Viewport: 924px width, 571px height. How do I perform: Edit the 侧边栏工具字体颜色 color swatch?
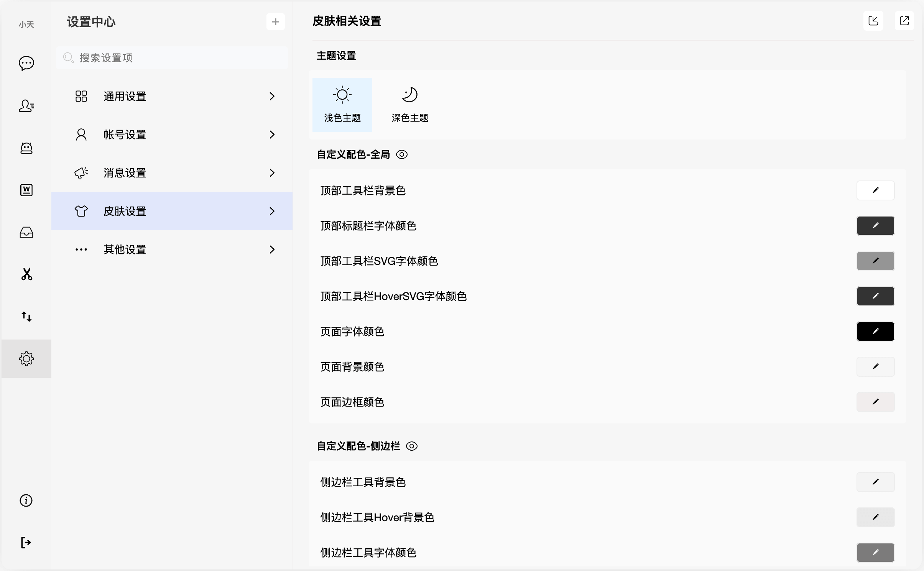click(876, 553)
